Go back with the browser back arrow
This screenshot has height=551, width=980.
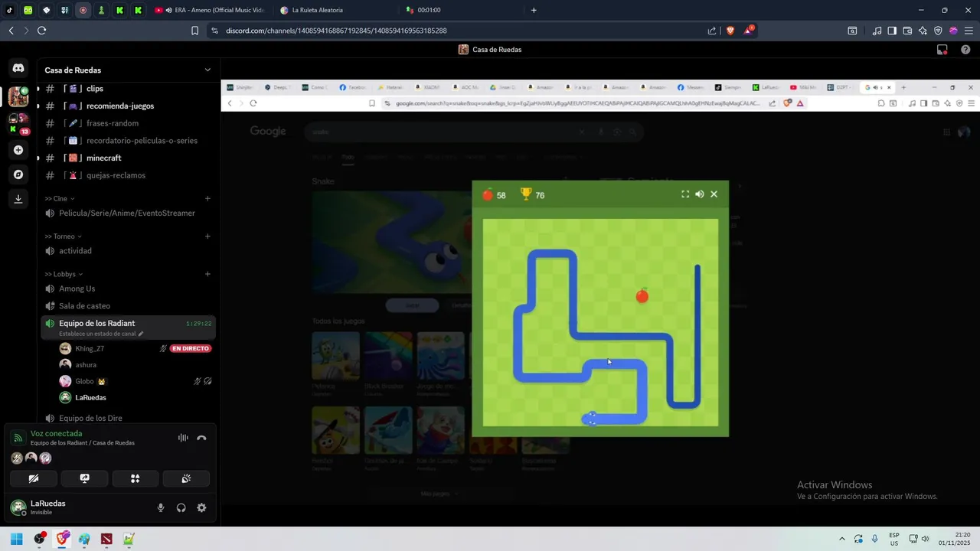coord(11,31)
